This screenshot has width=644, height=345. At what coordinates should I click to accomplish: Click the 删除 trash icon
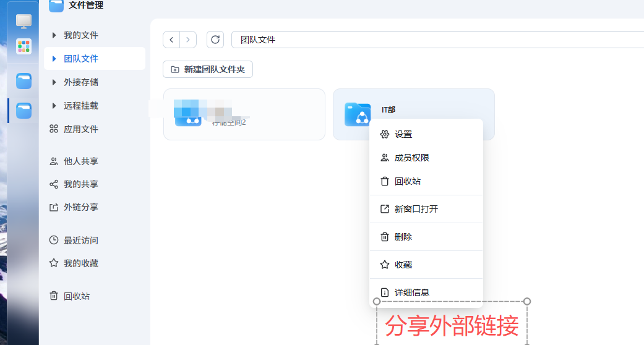(384, 237)
